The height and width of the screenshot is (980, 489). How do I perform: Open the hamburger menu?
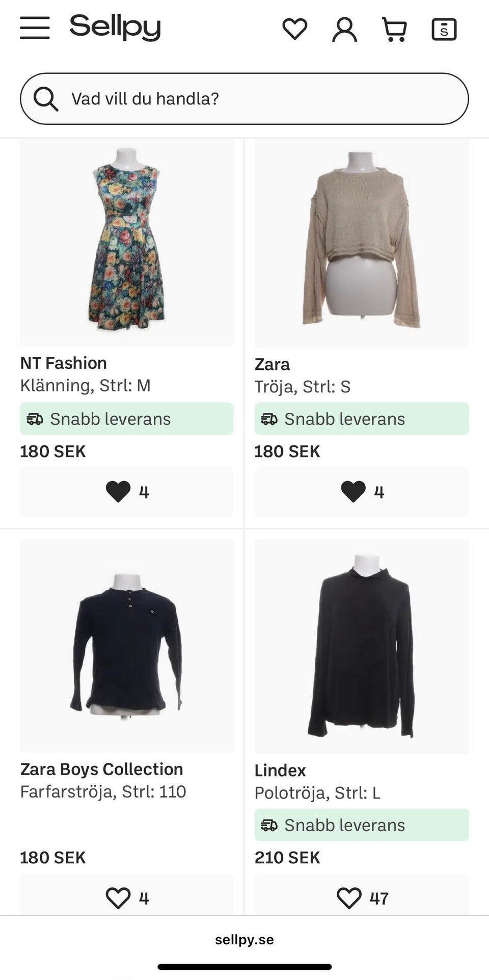[x=35, y=28]
